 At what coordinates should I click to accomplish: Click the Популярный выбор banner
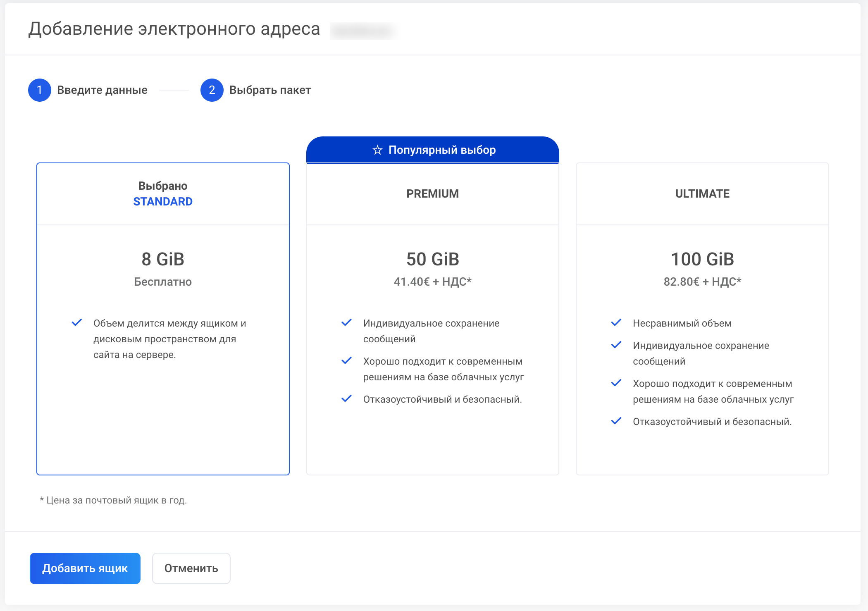click(441, 150)
